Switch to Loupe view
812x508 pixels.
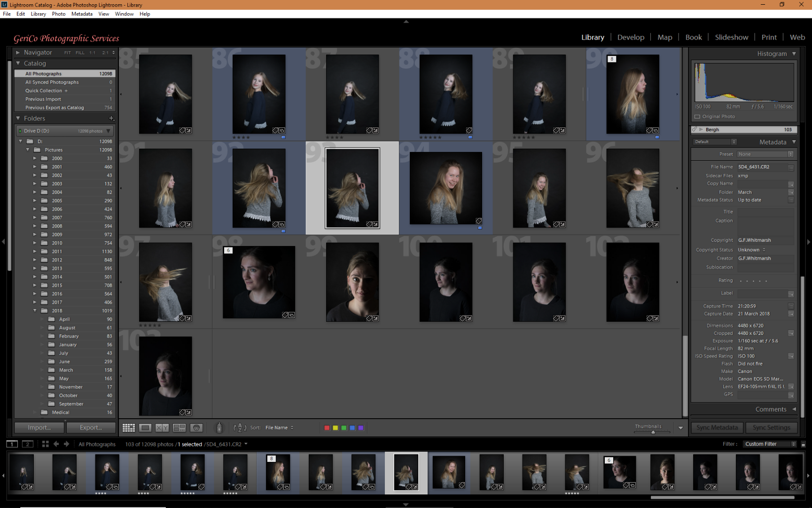[x=145, y=428]
